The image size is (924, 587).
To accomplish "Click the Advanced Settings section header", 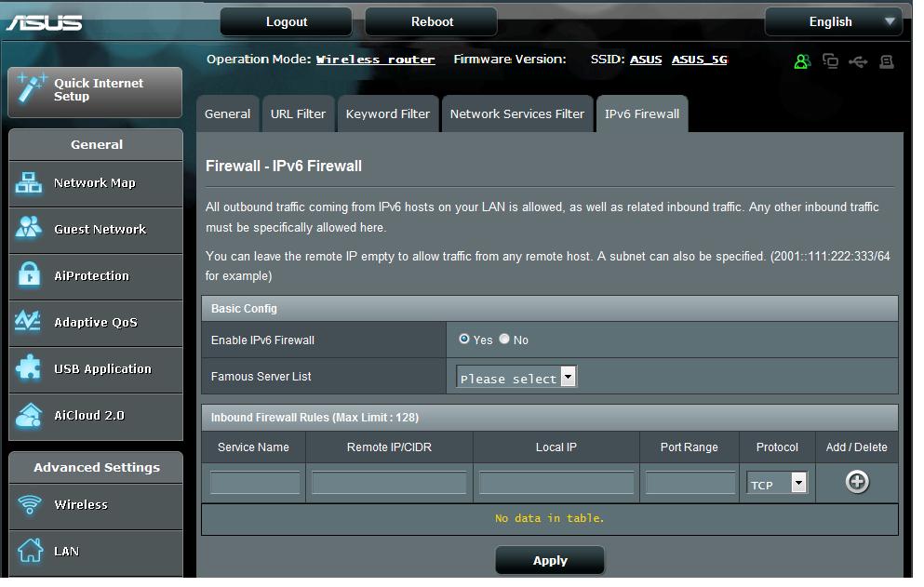I will coord(96,467).
